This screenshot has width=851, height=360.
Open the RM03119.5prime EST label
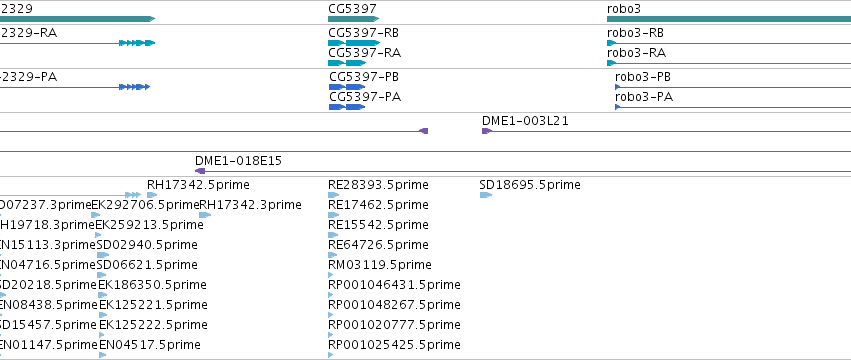pyautogui.click(x=380, y=265)
